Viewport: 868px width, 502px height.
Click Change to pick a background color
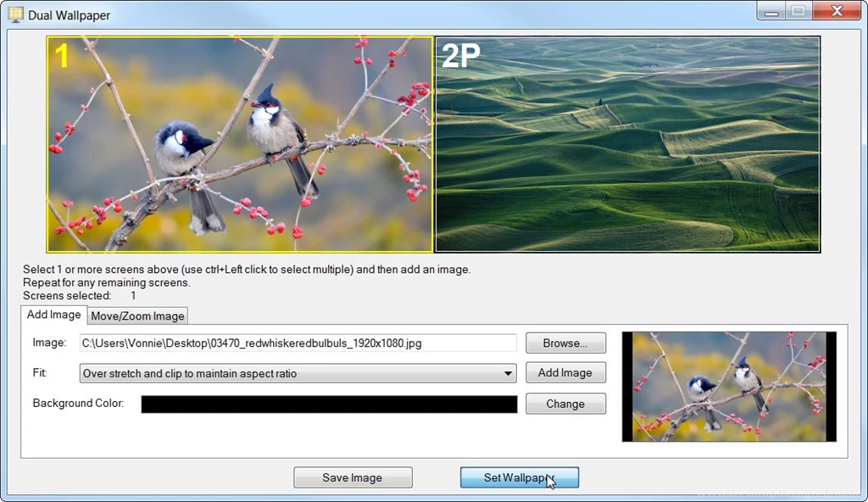pos(565,404)
